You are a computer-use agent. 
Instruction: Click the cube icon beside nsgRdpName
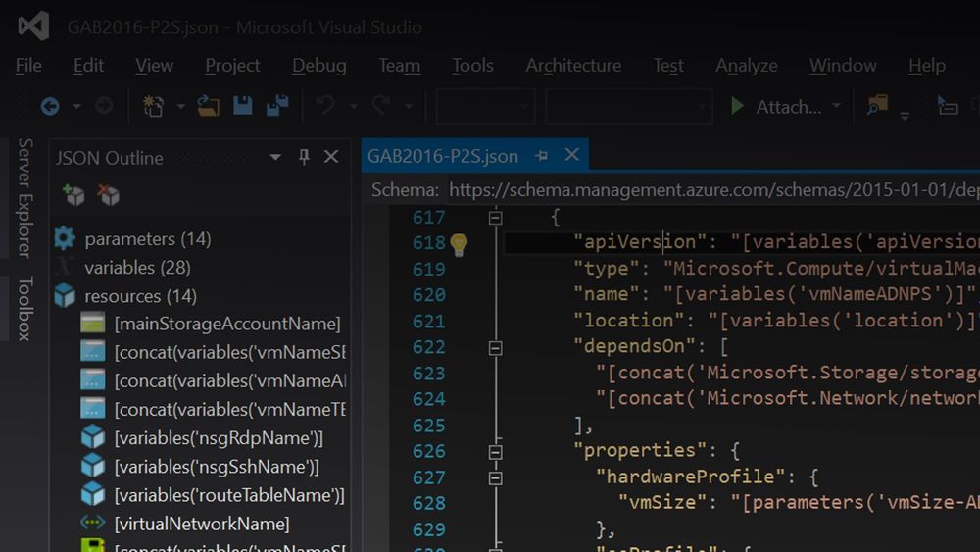click(92, 437)
